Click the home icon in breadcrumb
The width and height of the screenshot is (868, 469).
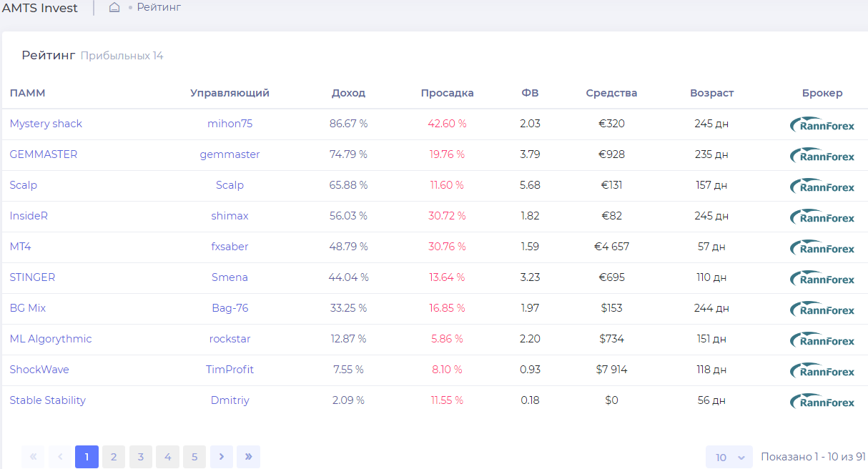pyautogui.click(x=114, y=8)
